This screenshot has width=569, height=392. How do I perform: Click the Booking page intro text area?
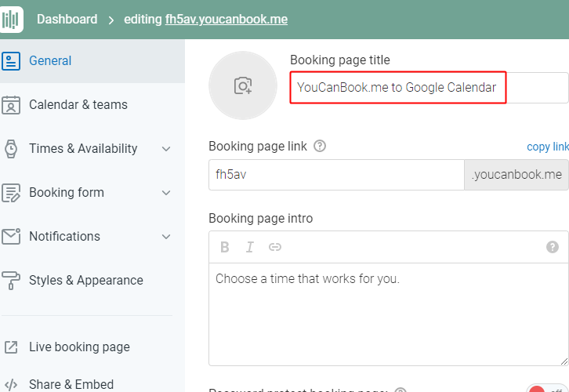coord(388,314)
